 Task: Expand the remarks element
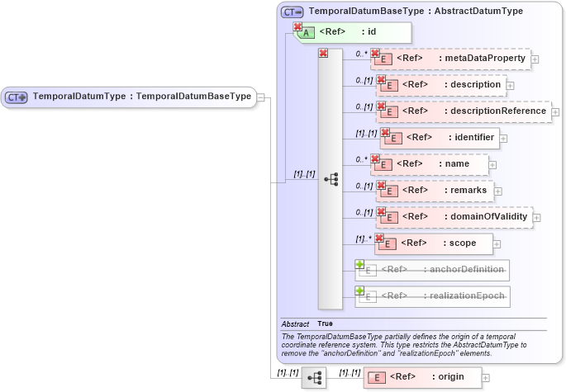[x=498, y=191]
